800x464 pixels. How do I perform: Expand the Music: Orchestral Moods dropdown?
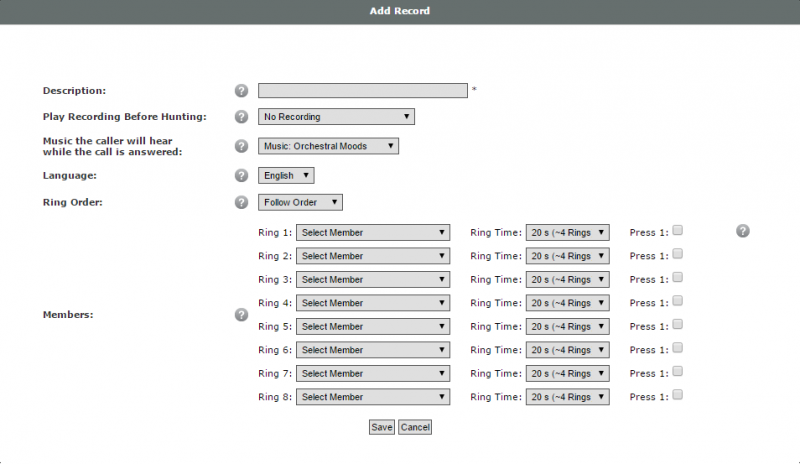(x=329, y=146)
